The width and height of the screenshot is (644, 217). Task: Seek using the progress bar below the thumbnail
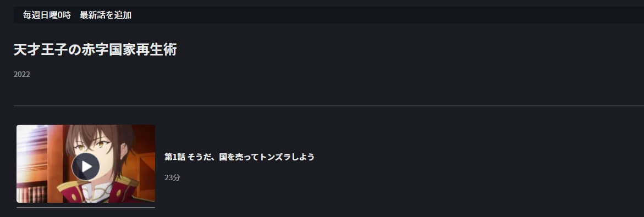click(x=86, y=207)
